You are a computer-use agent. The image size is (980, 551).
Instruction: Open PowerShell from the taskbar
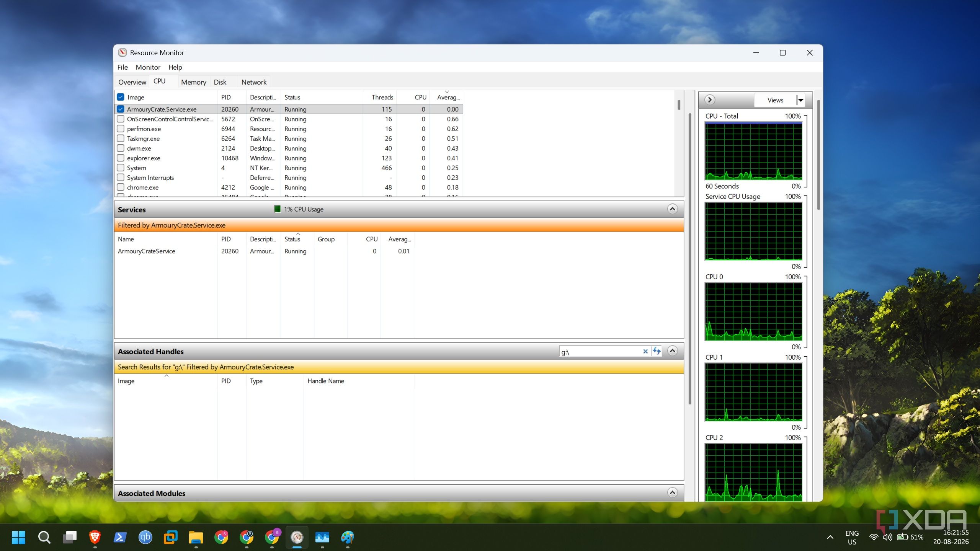pyautogui.click(x=120, y=537)
